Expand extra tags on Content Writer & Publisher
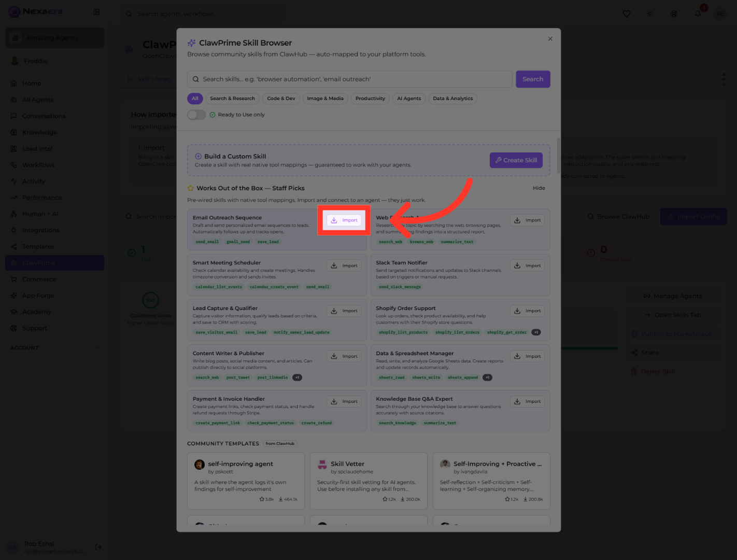This screenshot has height=560, width=737. [297, 377]
